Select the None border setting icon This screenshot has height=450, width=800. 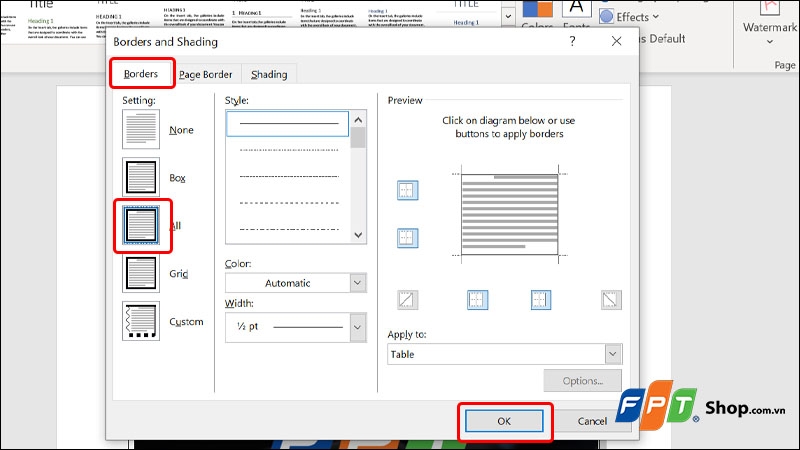pos(141,130)
